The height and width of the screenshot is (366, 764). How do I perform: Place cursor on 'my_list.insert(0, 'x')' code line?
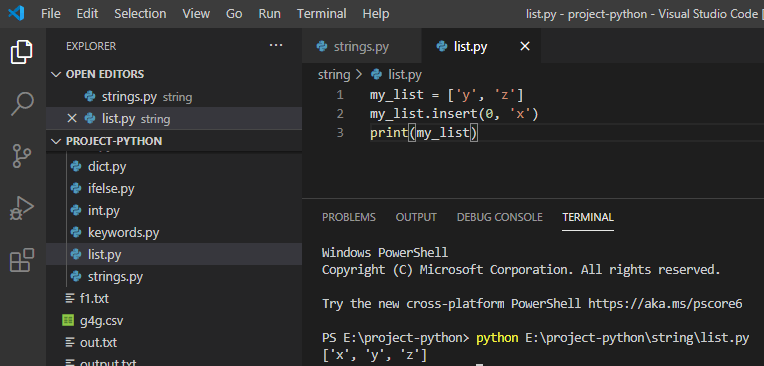(x=454, y=114)
